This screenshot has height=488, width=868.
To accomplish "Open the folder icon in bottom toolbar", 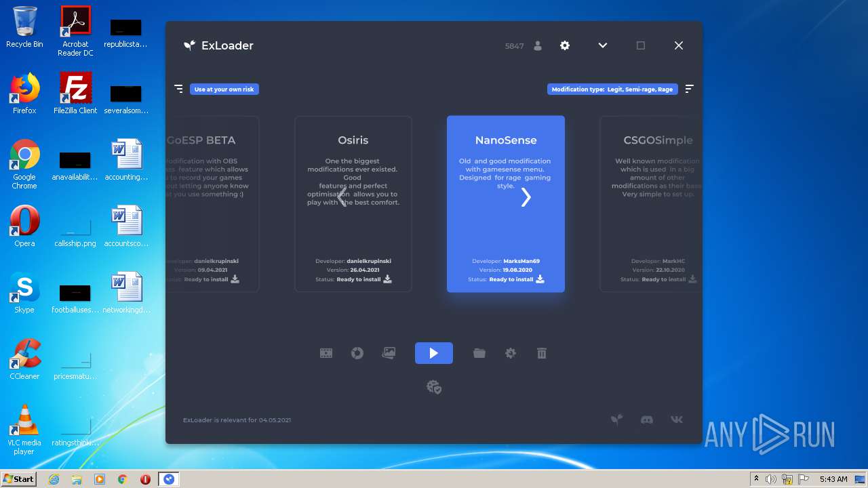I will point(479,353).
